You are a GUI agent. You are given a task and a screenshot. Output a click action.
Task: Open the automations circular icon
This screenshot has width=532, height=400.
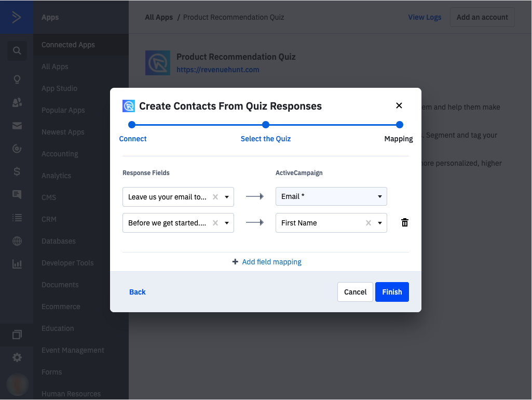pos(17,149)
